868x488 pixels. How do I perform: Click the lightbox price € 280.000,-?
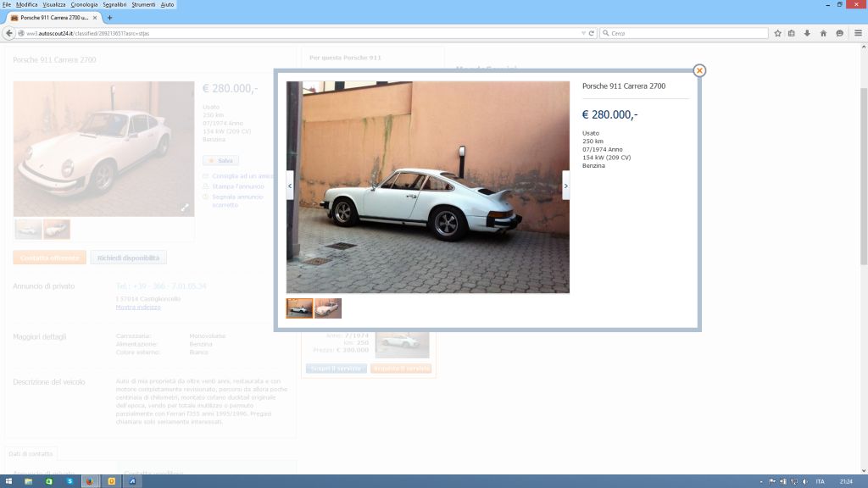pos(609,114)
